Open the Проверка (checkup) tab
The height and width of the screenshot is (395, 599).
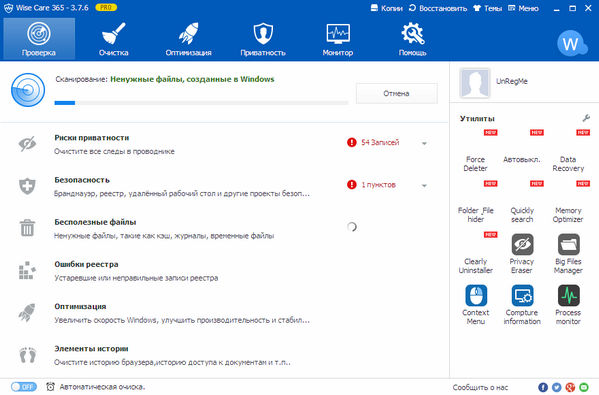(x=39, y=39)
